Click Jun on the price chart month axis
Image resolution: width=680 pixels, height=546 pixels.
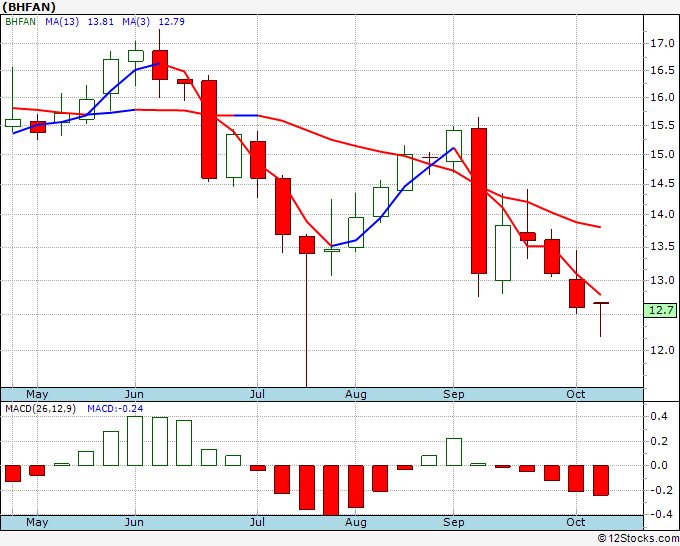(x=134, y=394)
